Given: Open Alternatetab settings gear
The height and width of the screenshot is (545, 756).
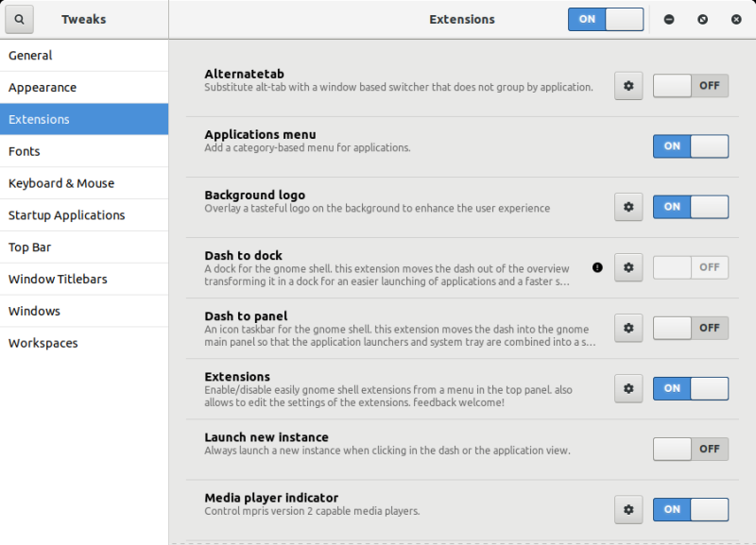Looking at the screenshot, I should tap(628, 86).
